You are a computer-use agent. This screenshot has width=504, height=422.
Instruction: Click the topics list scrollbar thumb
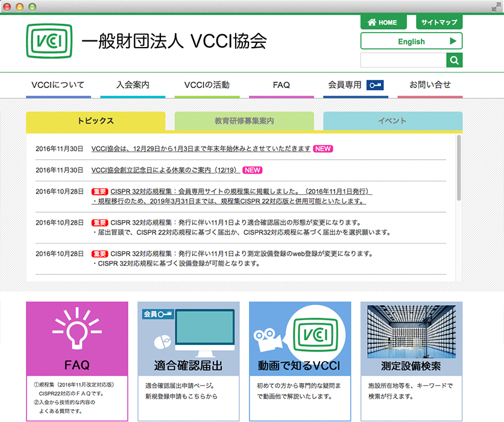pos(459,168)
